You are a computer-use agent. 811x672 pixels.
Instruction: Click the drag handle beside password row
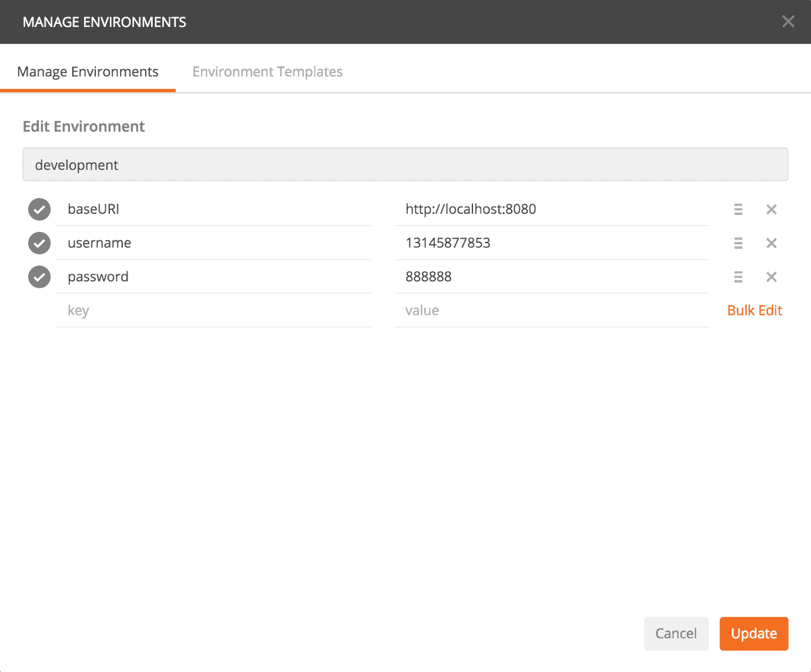pos(738,277)
